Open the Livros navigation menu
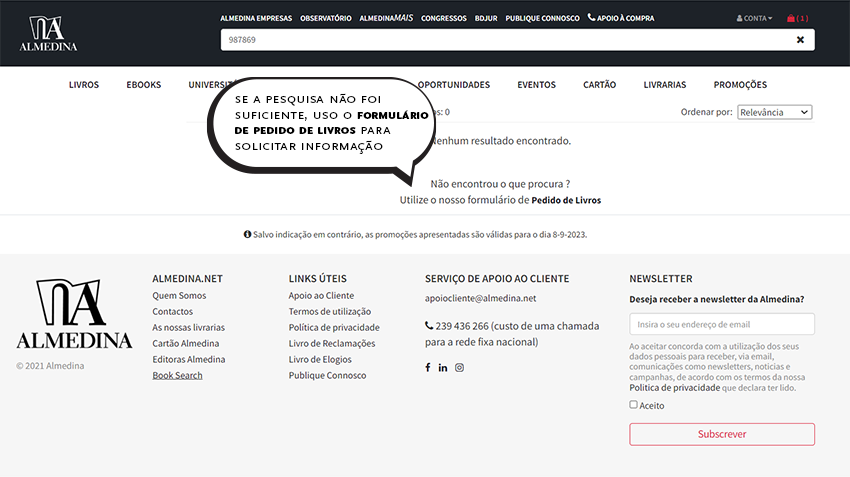The height and width of the screenshot is (477, 850). [x=84, y=85]
